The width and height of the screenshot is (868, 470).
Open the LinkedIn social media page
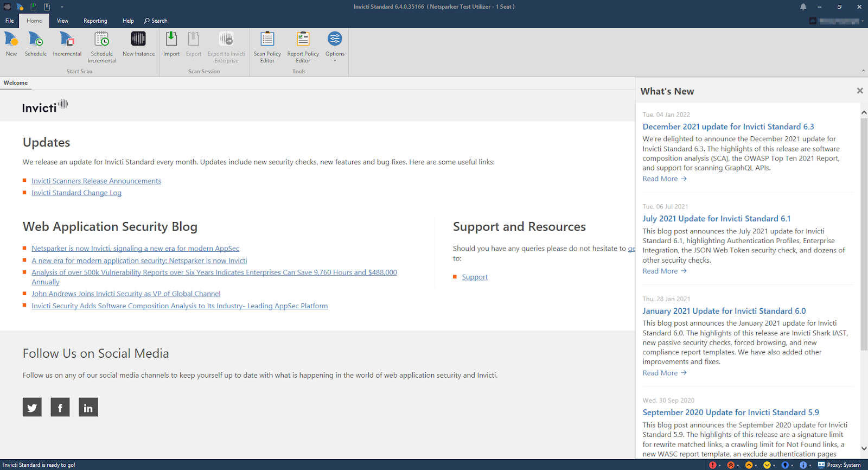point(88,407)
